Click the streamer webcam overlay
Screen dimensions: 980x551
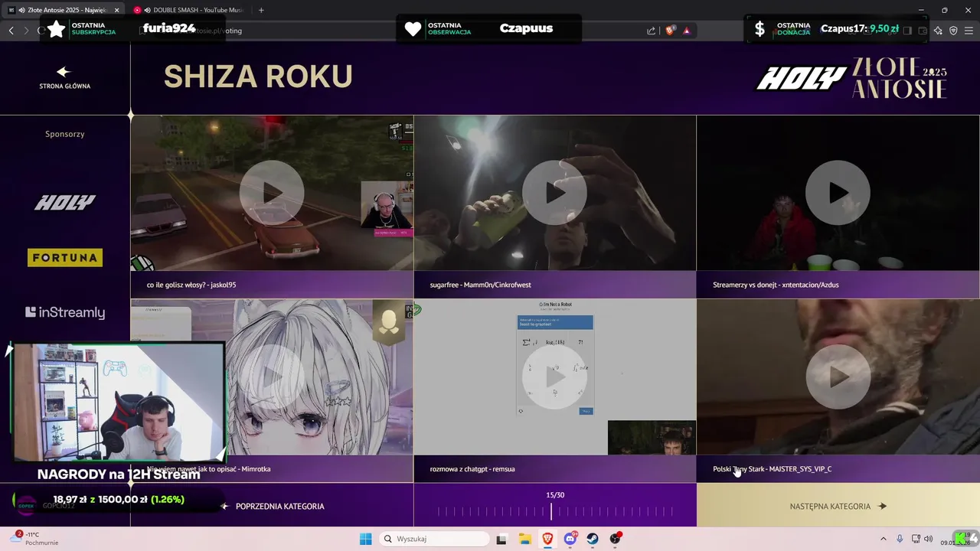pyautogui.click(x=119, y=403)
